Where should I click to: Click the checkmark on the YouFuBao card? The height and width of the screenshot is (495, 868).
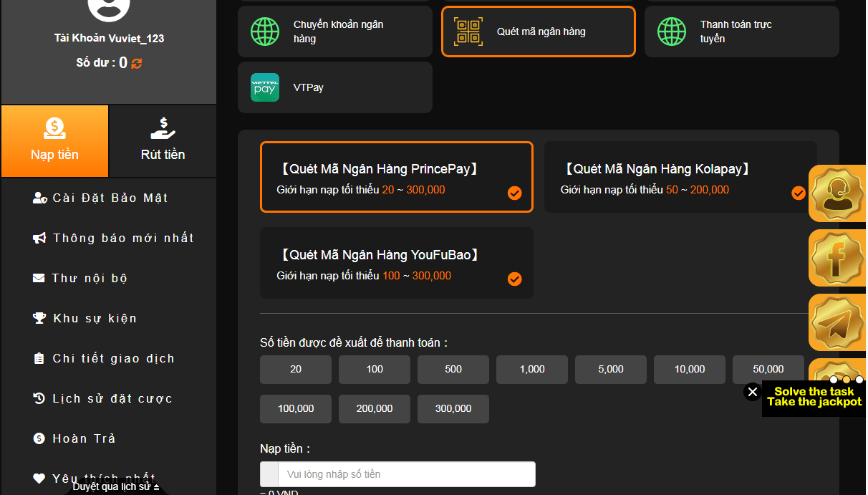pyautogui.click(x=515, y=279)
